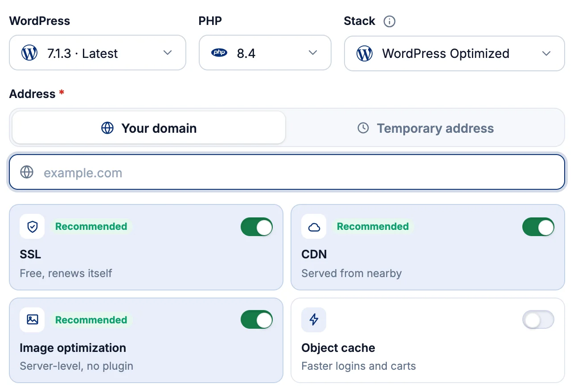Select the Your domain tab
This screenshot has height=392, width=574.
click(x=149, y=128)
